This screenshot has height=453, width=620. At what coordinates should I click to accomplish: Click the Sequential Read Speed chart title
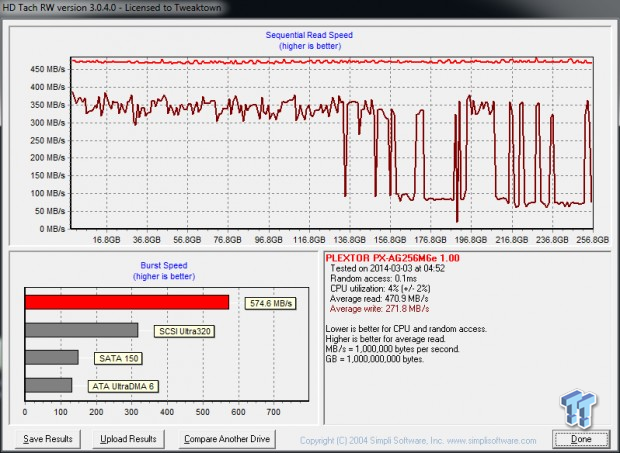[309, 35]
